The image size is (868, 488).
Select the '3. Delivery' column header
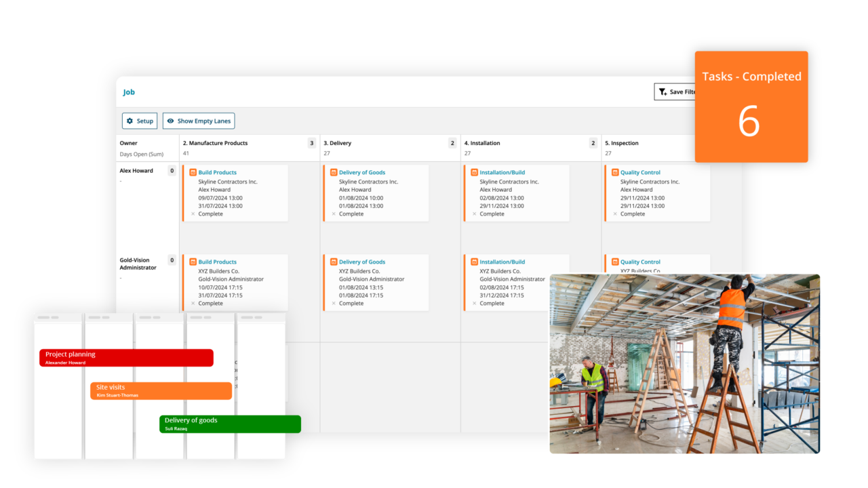pos(337,144)
